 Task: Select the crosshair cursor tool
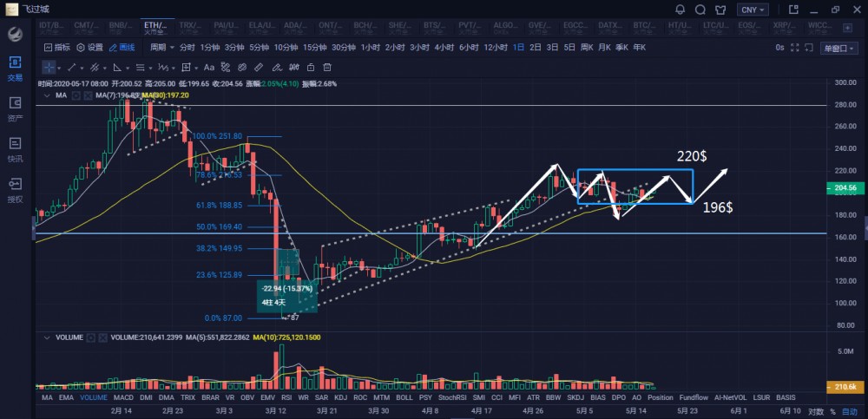click(x=49, y=67)
